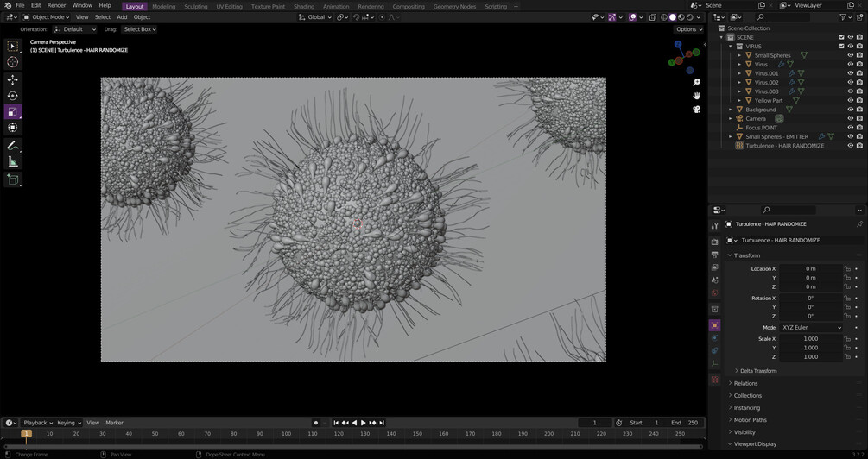Open the Object Mode dropdown
Image resolution: width=868 pixels, height=459 pixels.
click(50, 17)
